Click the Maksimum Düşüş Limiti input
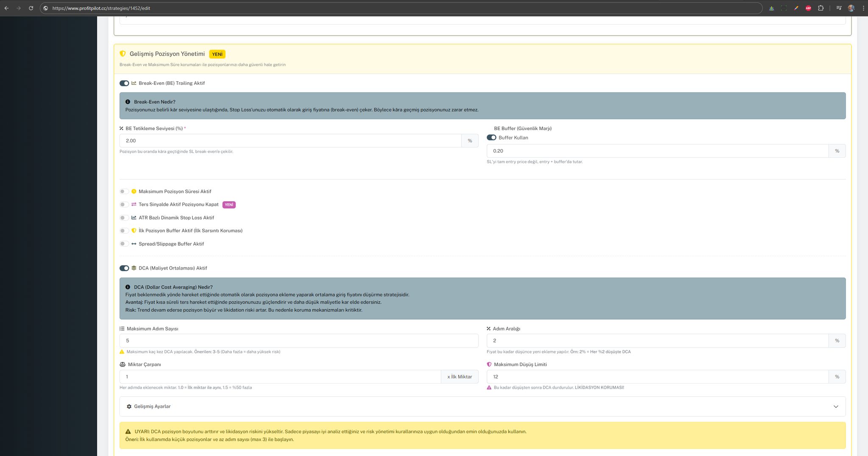868x456 pixels. point(657,377)
